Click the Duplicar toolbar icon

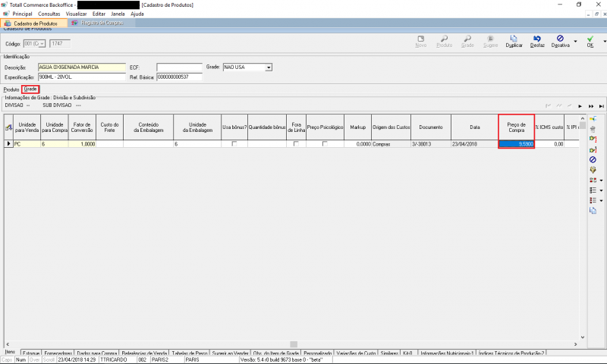click(514, 40)
